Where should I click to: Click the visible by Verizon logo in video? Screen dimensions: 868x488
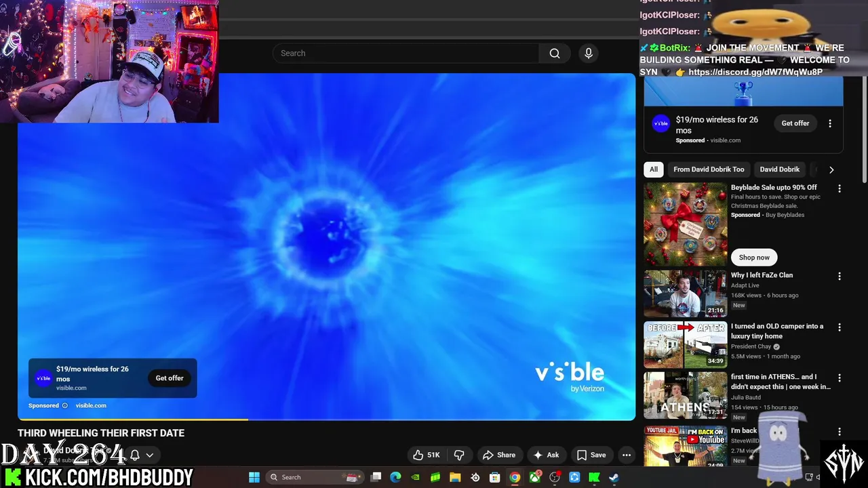tap(570, 378)
